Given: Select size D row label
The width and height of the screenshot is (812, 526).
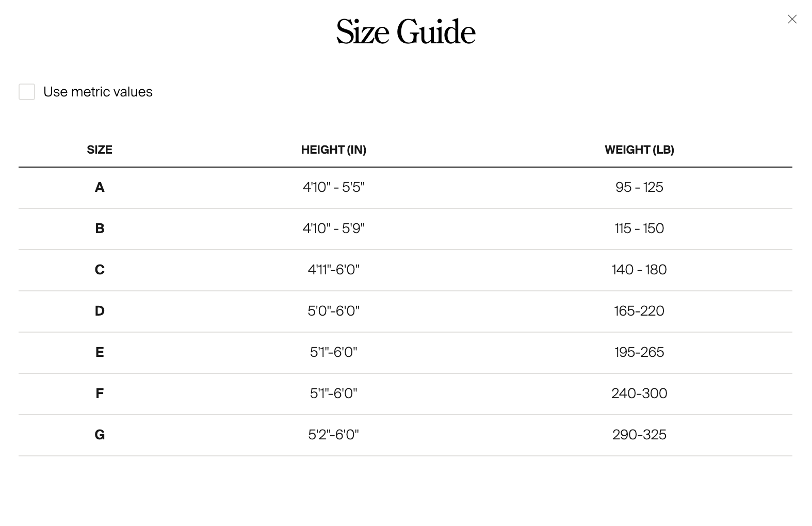Looking at the screenshot, I should (100, 311).
